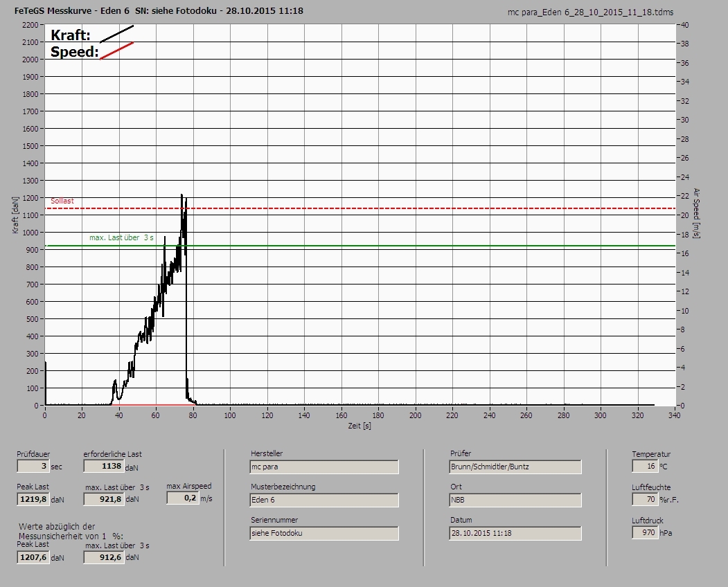The height and width of the screenshot is (587, 728).
Task: Click the 'hPa' unit text
Action: 666,533
